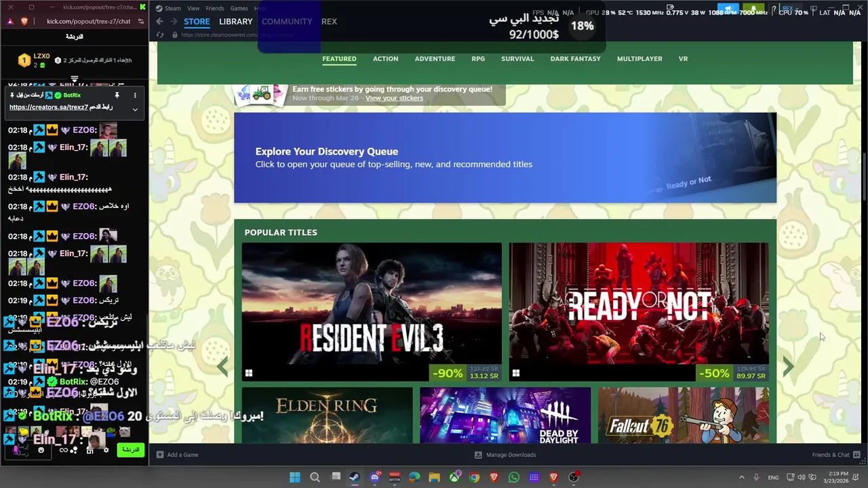This screenshot has width=868, height=488.
Task: Click the infinity icon in chat toolbar
Action: pyautogui.click(x=64, y=450)
